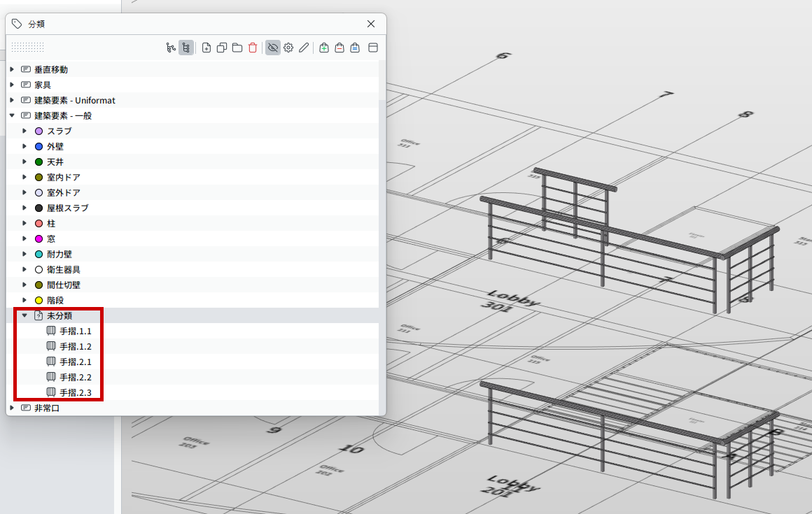Click the folder icon in toolbar
This screenshot has width=812, height=514.
(x=237, y=48)
